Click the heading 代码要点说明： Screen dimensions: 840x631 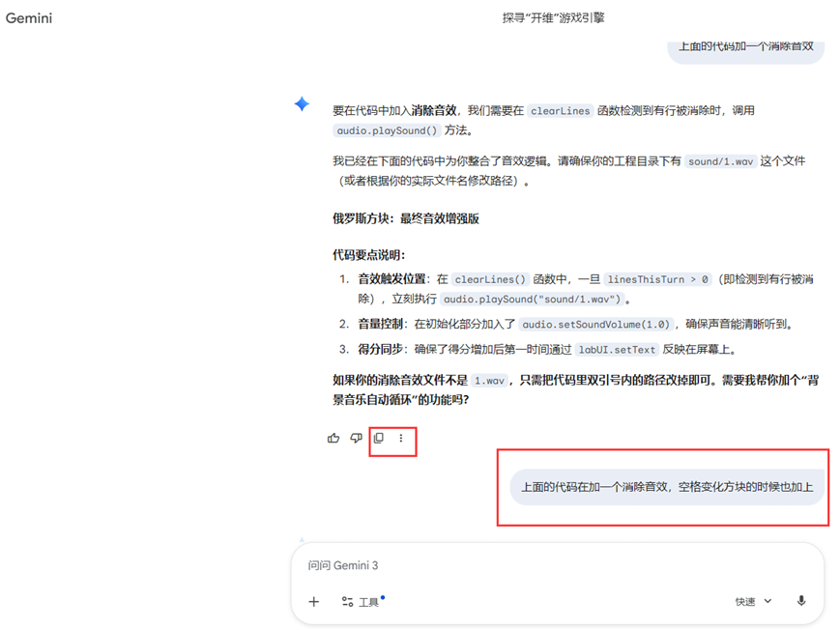coord(369,255)
